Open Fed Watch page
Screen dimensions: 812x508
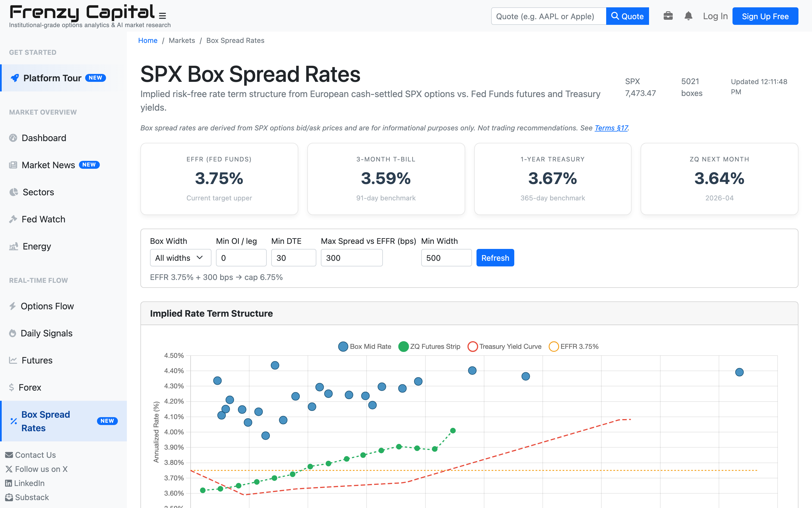[x=64, y=219]
